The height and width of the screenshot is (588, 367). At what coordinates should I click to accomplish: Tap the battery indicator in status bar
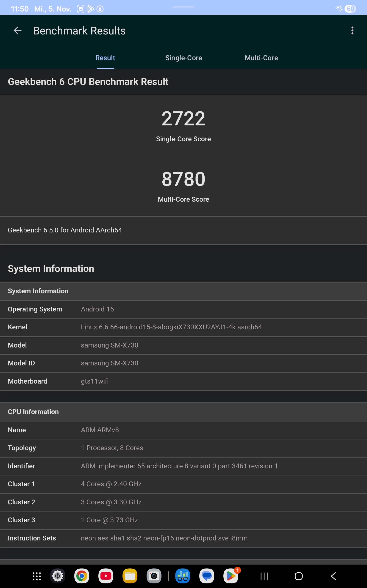(350, 9)
